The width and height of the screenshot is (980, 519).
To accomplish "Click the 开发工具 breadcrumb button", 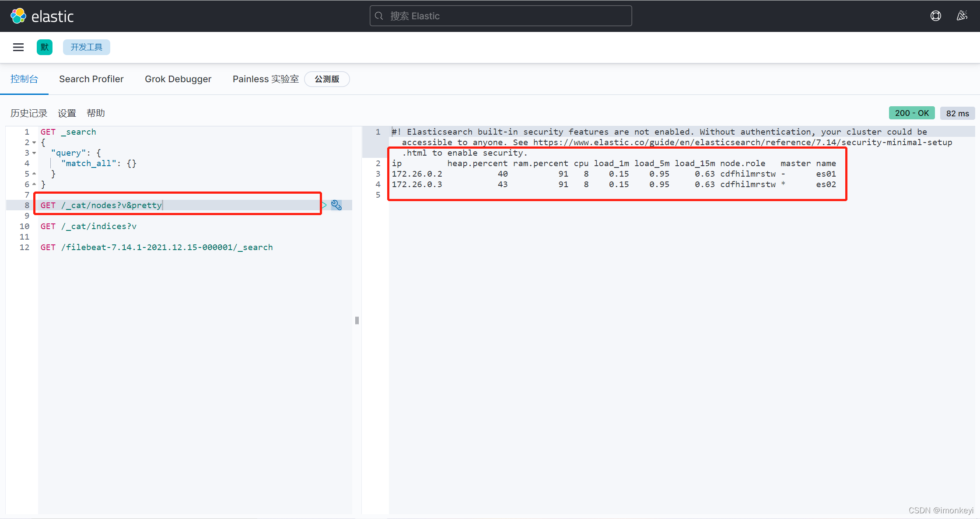I will pyautogui.click(x=87, y=47).
